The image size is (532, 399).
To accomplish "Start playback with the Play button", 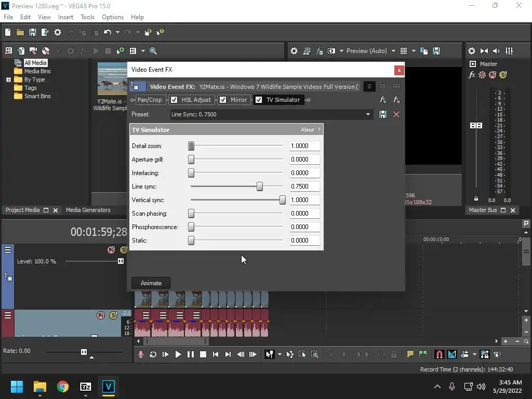I will coord(178,354).
